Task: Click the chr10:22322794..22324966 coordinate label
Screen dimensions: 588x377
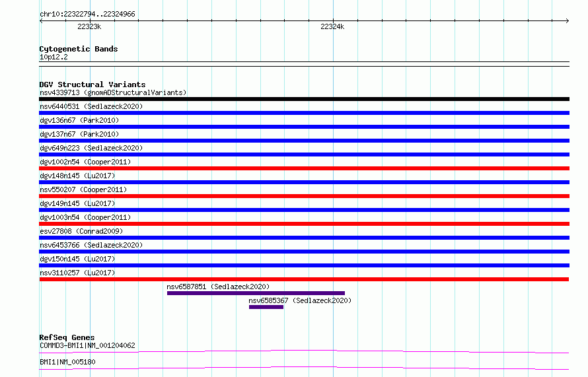Action: [x=87, y=15]
